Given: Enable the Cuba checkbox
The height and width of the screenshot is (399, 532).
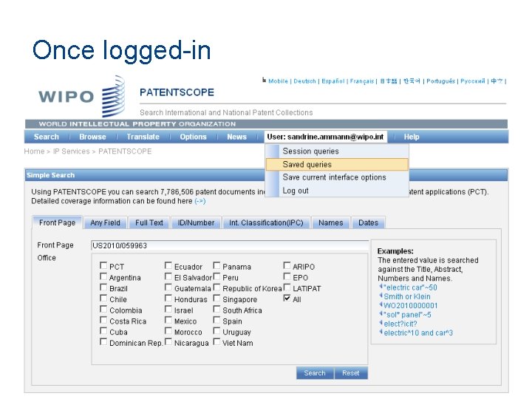Looking at the screenshot, I should (103, 330).
